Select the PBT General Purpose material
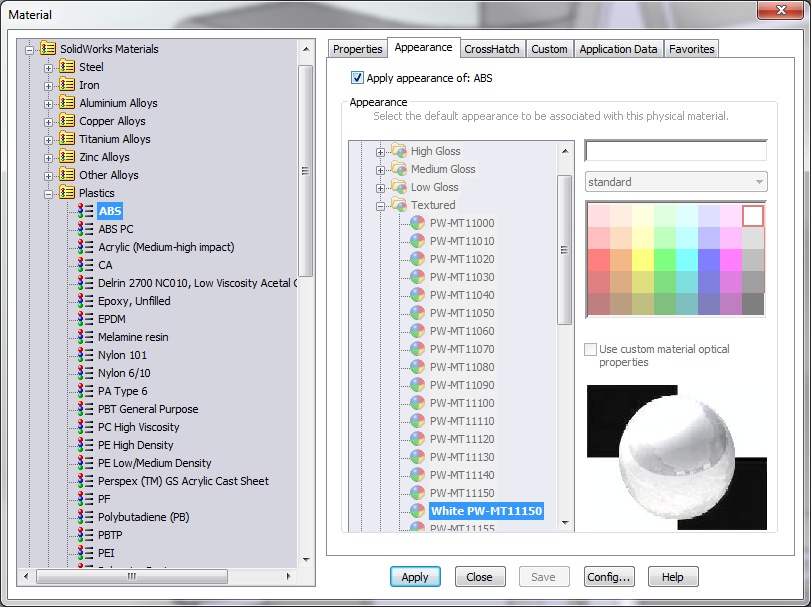 (148, 408)
